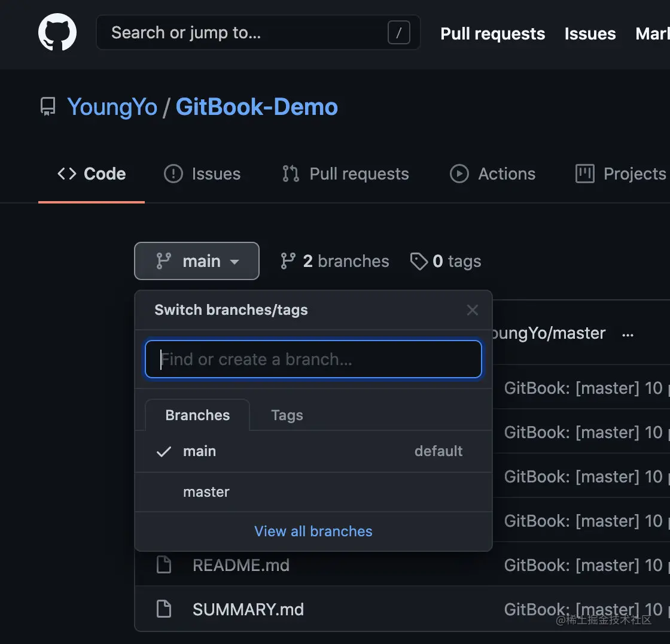This screenshot has width=670, height=644.
Task: Select the Tags tab in the popup
Action: click(287, 415)
